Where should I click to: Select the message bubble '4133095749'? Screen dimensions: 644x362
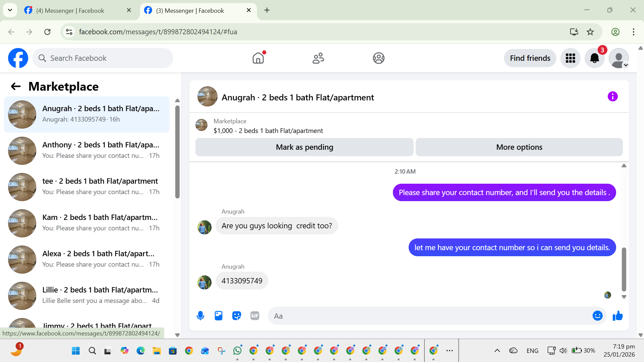click(242, 281)
